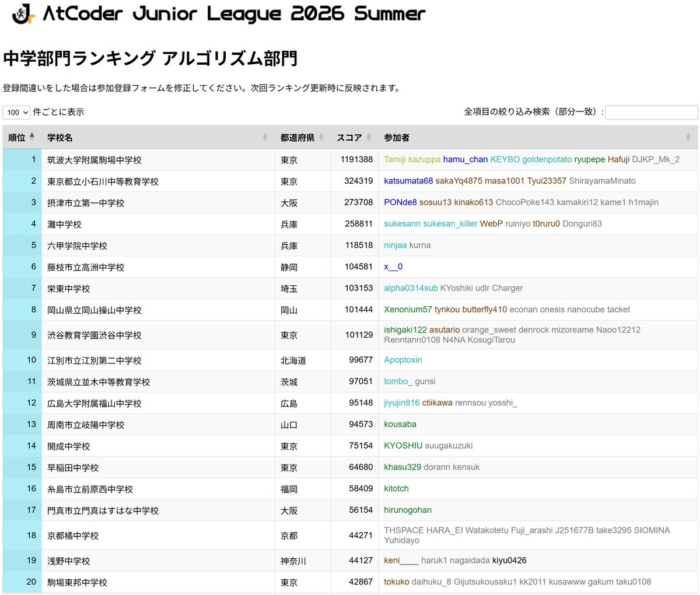Image resolution: width=700 pixels, height=595 pixels.
Task: Open participant kitotch's profile link
Action: click(x=396, y=488)
